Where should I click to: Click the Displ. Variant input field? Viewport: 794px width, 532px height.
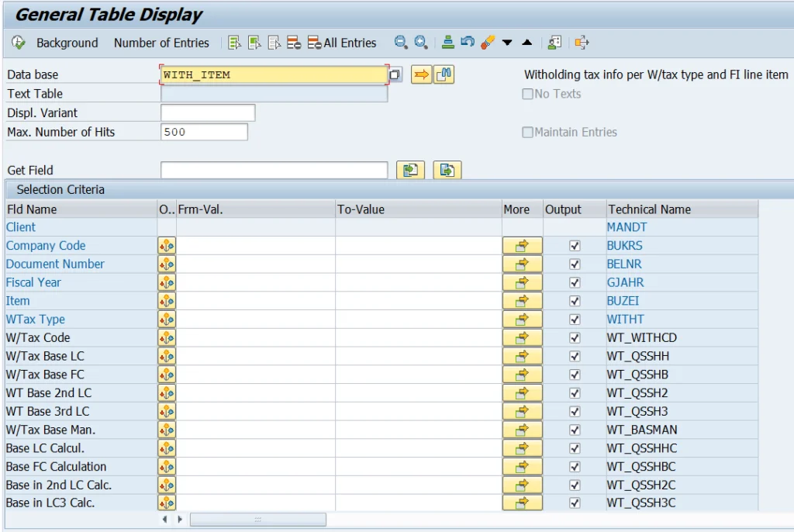coord(208,113)
